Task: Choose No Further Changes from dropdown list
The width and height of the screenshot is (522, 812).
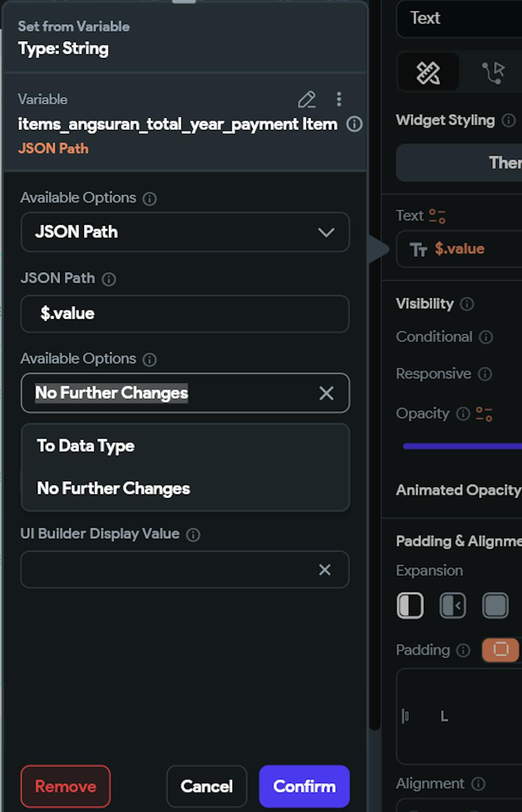Action: coord(113,488)
